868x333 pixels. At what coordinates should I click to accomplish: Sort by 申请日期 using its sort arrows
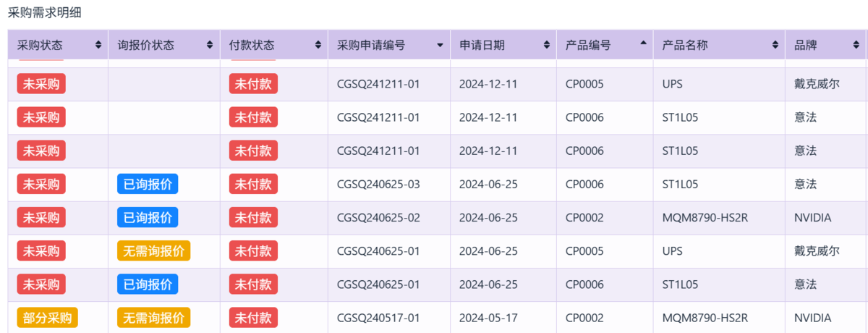point(547,45)
